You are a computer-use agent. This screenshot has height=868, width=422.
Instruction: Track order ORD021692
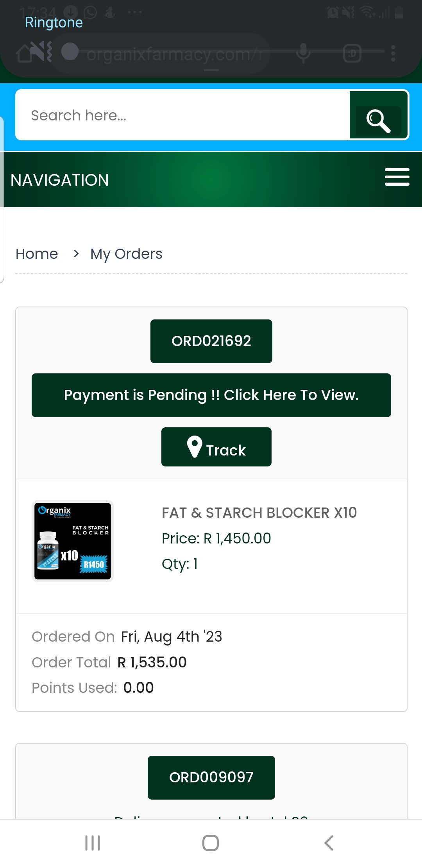216,447
